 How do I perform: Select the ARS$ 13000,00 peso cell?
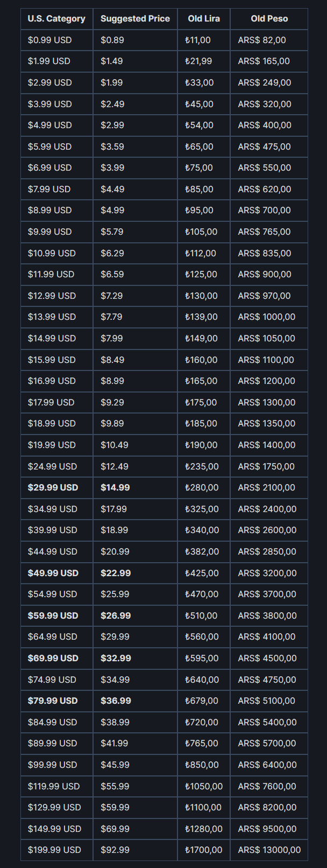(269, 850)
